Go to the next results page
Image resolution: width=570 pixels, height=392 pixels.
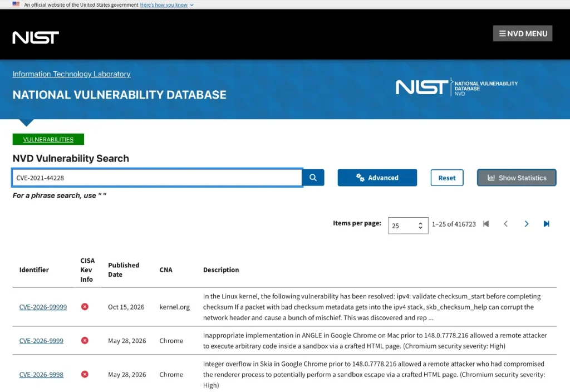click(526, 224)
